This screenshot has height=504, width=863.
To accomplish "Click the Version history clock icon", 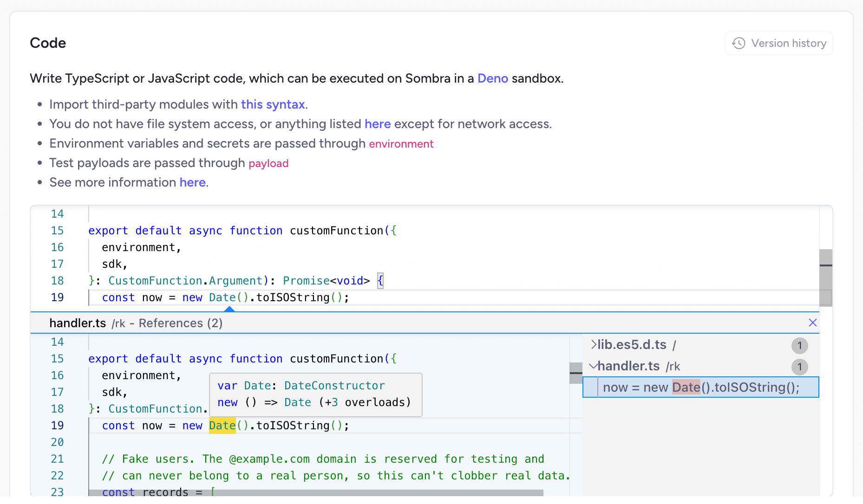I will pyautogui.click(x=739, y=43).
